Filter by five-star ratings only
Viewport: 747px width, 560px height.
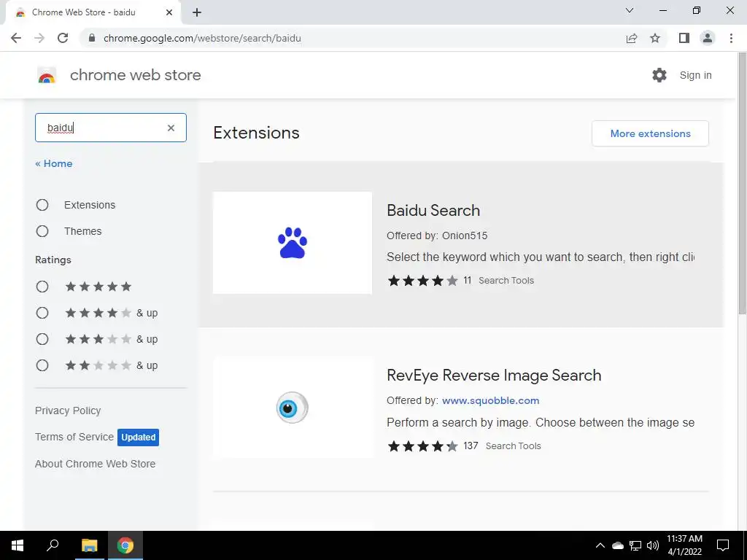coord(42,287)
